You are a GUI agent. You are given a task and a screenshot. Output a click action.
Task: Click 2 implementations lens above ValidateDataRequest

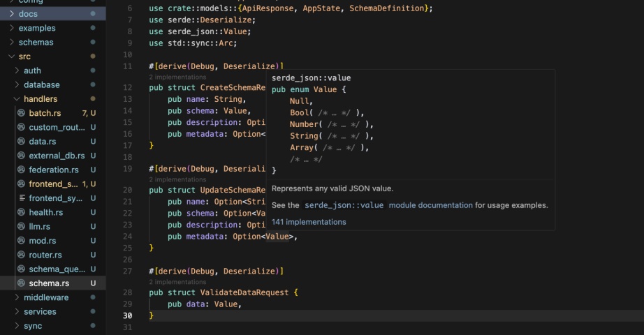pyautogui.click(x=177, y=282)
